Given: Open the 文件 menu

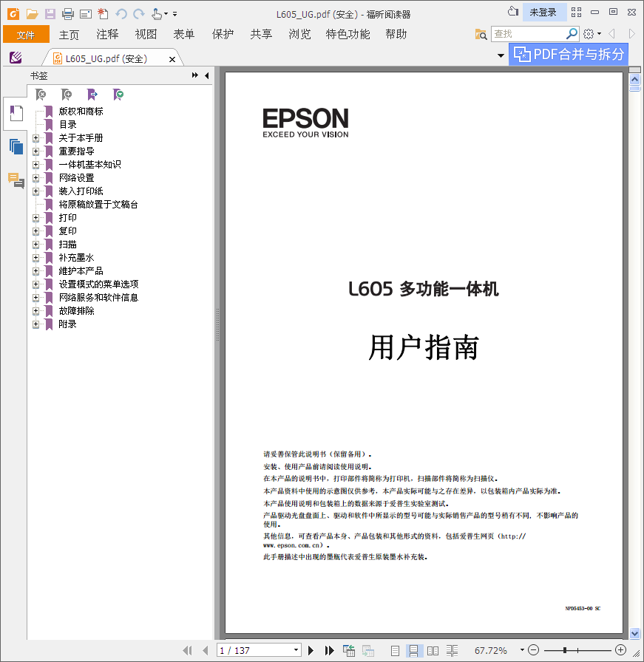Looking at the screenshot, I should pos(26,34).
